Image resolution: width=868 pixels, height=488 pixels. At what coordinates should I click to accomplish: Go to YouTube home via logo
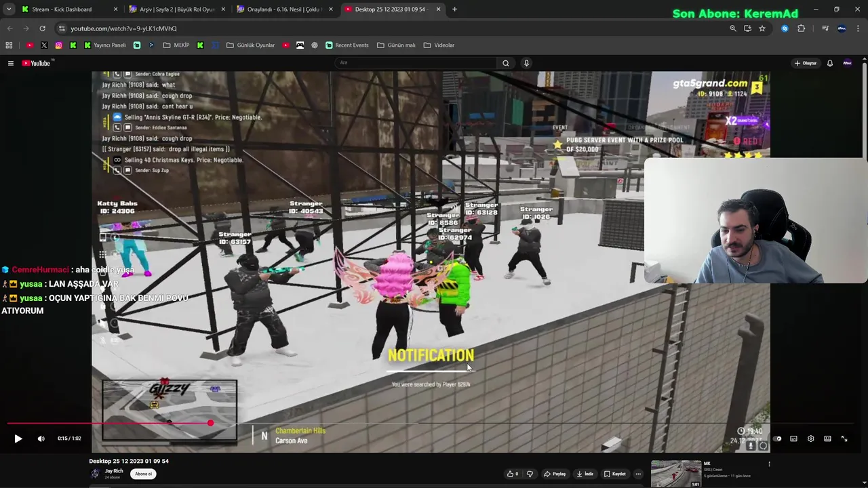pyautogui.click(x=37, y=63)
